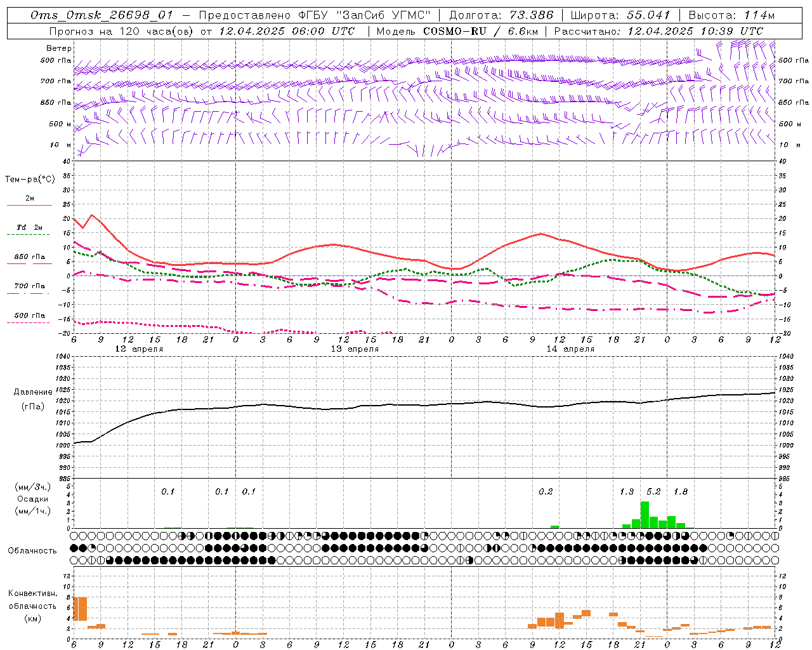
Task: Click the 2м temperature legend red line
Action: tap(29, 205)
